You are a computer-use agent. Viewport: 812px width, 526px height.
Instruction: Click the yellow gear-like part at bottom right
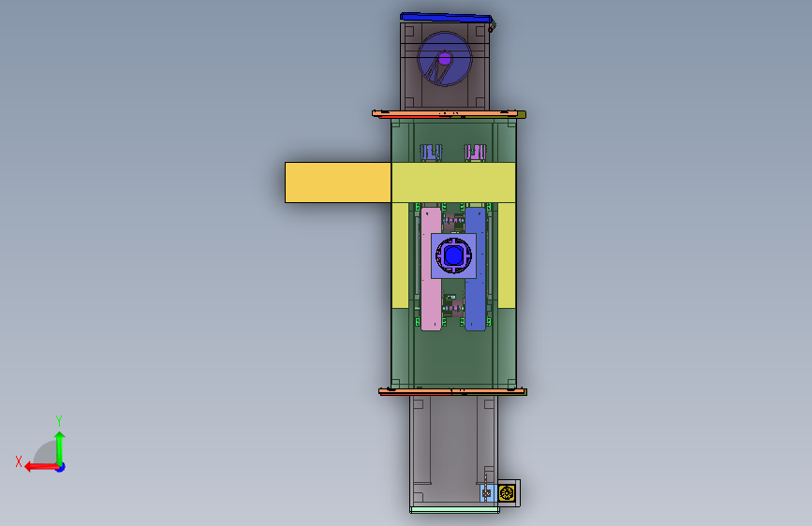507,493
